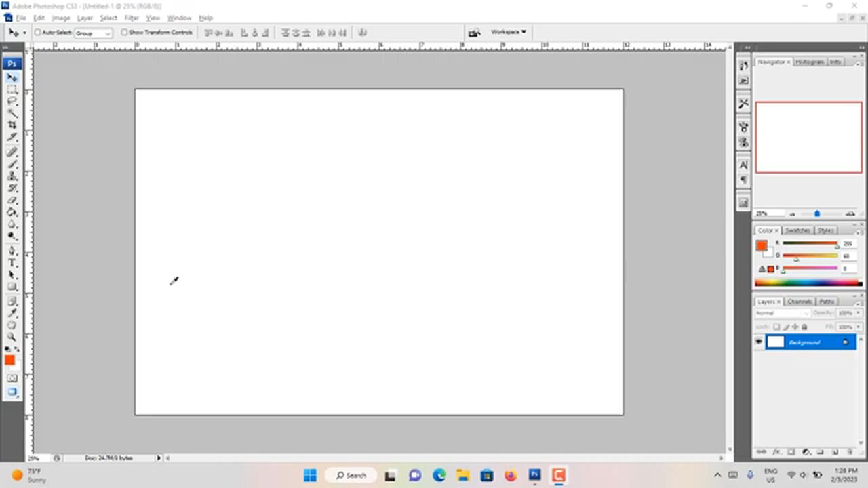The width and height of the screenshot is (868, 488).
Task: Select the Eyedropper tool
Action: (12, 313)
